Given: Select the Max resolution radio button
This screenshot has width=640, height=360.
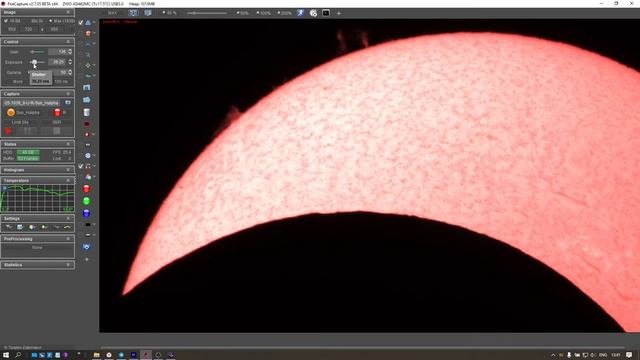Looking at the screenshot, I should point(51,21).
